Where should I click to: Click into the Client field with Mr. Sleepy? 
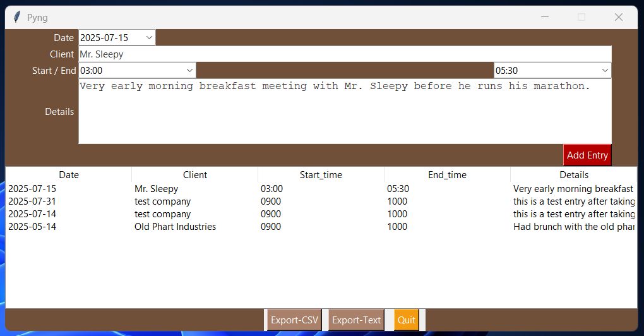coord(344,54)
